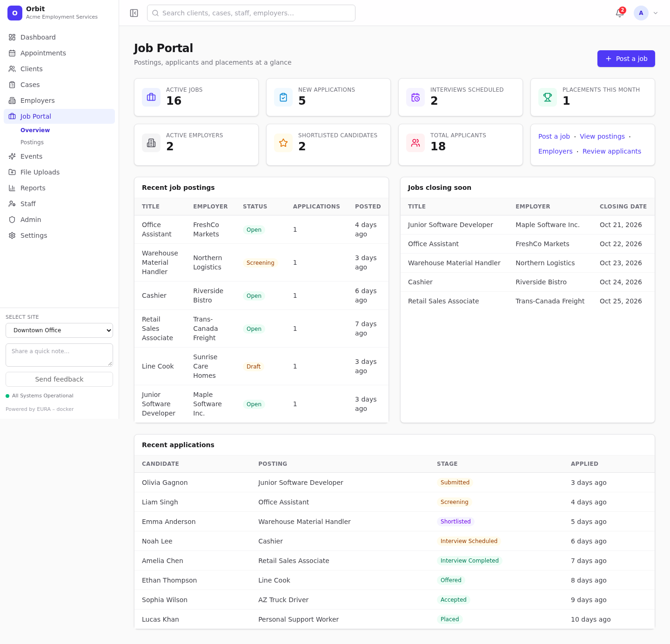Click the File Uploads folder icon
This screenshot has width=670, height=644.
[12, 172]
